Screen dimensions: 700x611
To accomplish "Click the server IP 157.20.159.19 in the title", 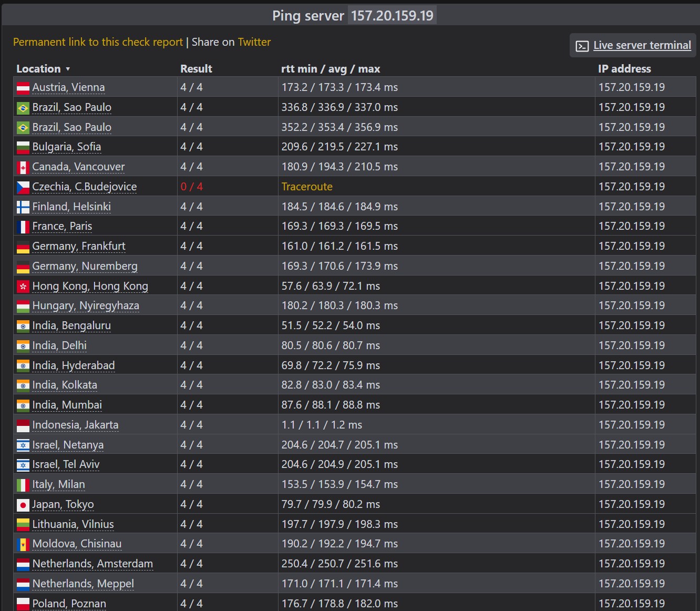I will [x=392, y=15].
